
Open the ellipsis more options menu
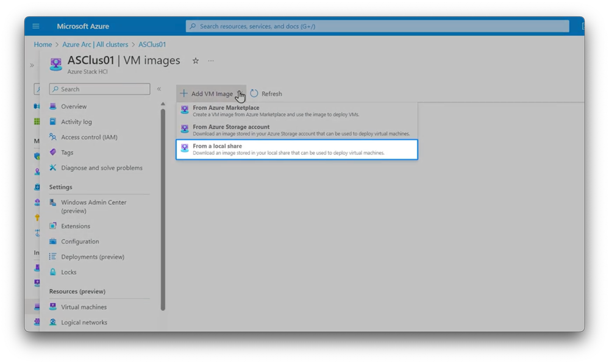coord(211,60)
